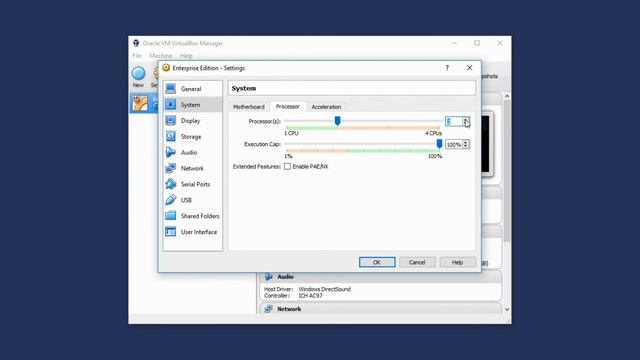Click the Processor(s) slider handle

pyautogui.click(x=338, y=121)
